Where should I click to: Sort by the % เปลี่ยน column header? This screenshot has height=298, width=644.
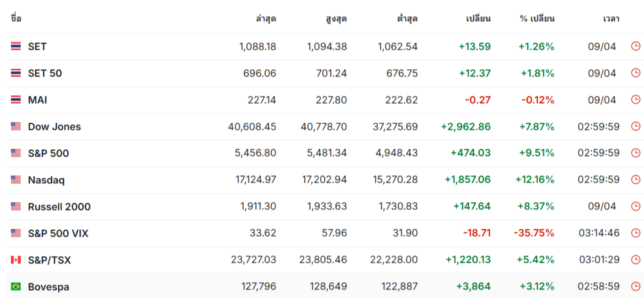click(x=537, y=19)
